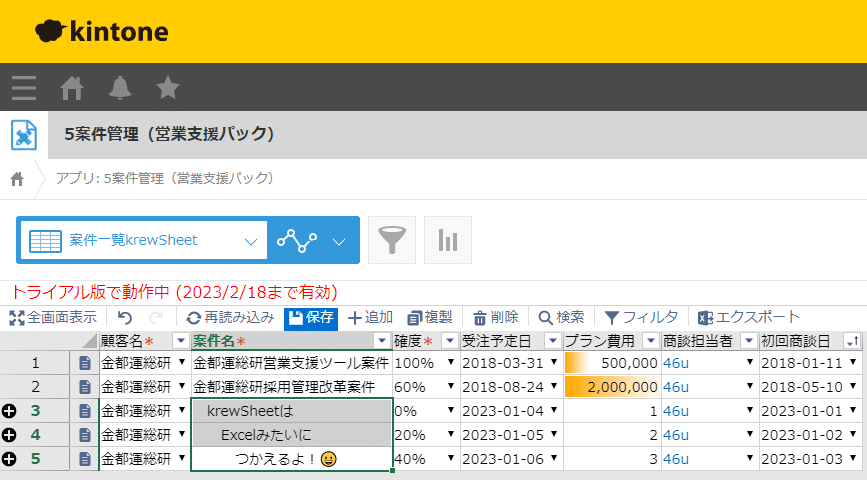Open record detail icon for row 4
Screen dimensions: 867x480
pos(85,435)
